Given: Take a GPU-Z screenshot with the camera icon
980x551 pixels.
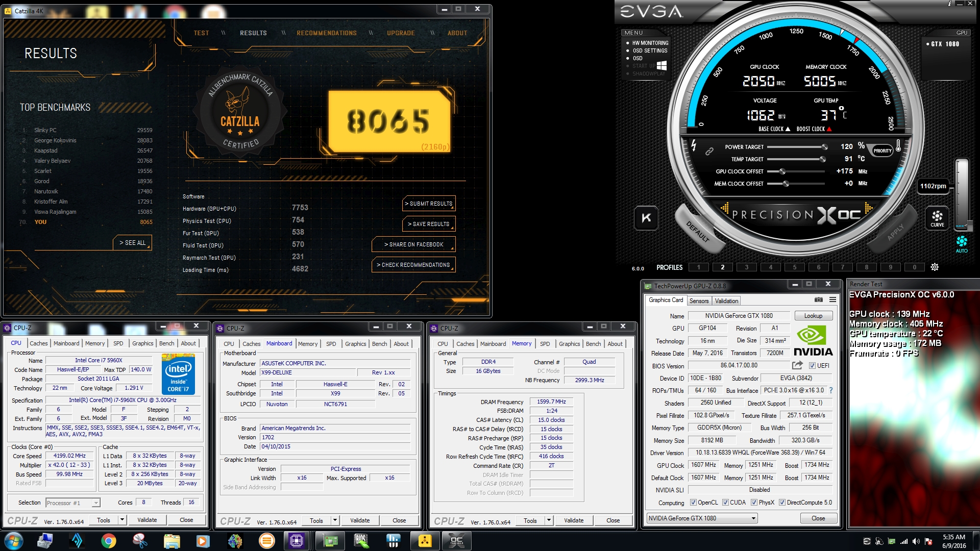Looking at the screenshot, I should pyautogui.click(x=818, y=300).
